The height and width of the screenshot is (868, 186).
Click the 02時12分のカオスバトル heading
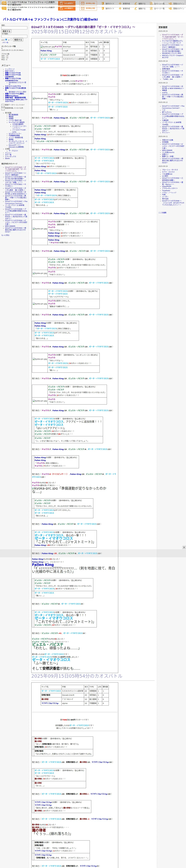tap(77, 32)
